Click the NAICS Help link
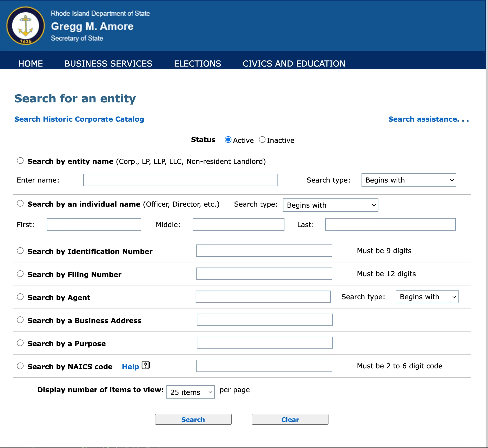The height and width of the screenshot is (448, 488). pyautogui.click(x=130, y=367)
